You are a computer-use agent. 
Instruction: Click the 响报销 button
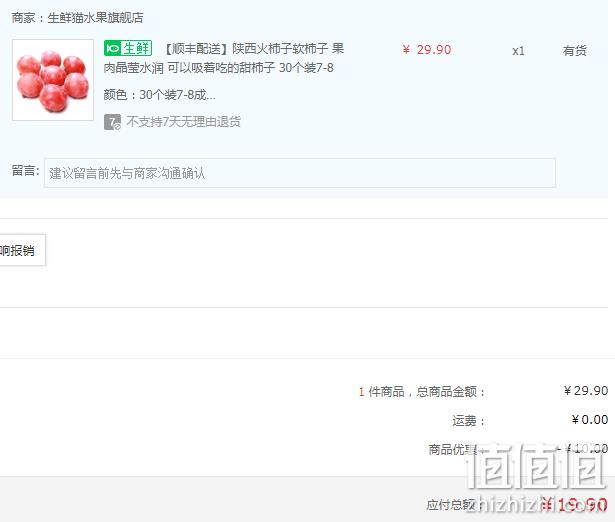(22, 250)
